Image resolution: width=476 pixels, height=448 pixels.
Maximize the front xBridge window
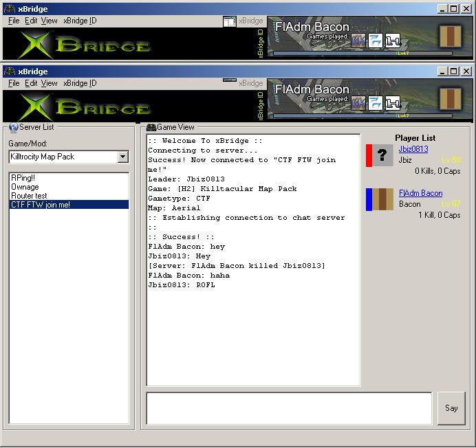coord(454,71)
